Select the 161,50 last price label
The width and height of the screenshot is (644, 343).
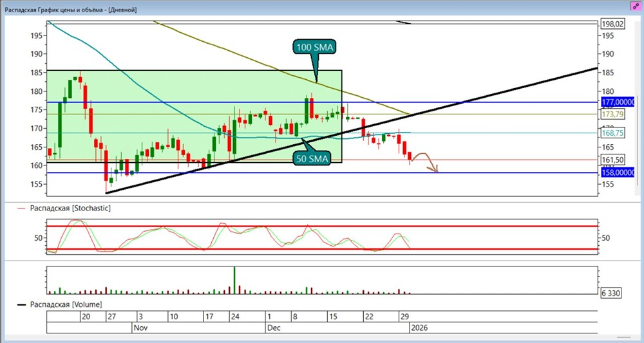612,160
